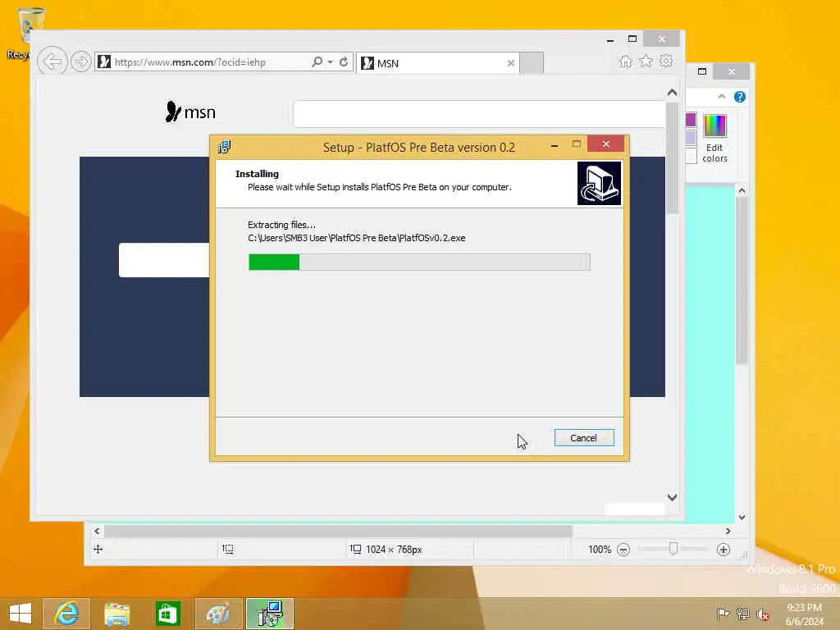The height and width of the screenshot is (630, 840).
Task: Click the MSN page search box
Action: pos(479,113)
